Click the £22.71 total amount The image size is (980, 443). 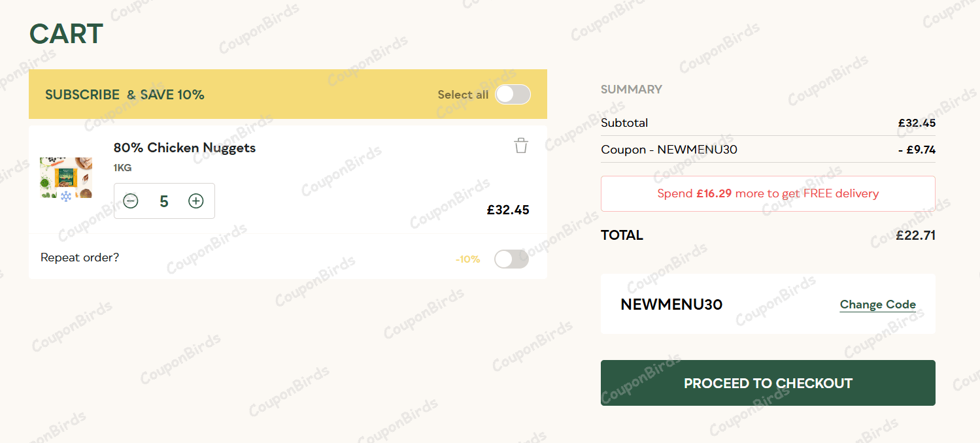click(x=915, y=235)
